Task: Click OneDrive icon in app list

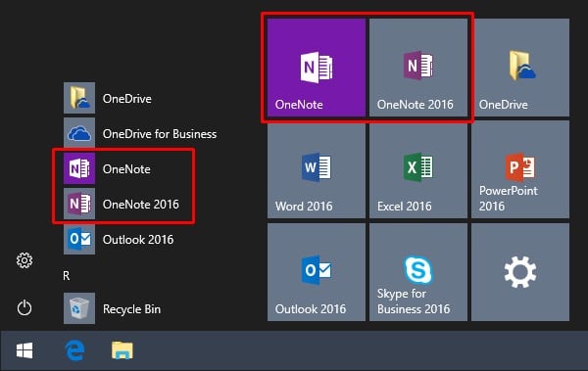Action: [79, 98]
